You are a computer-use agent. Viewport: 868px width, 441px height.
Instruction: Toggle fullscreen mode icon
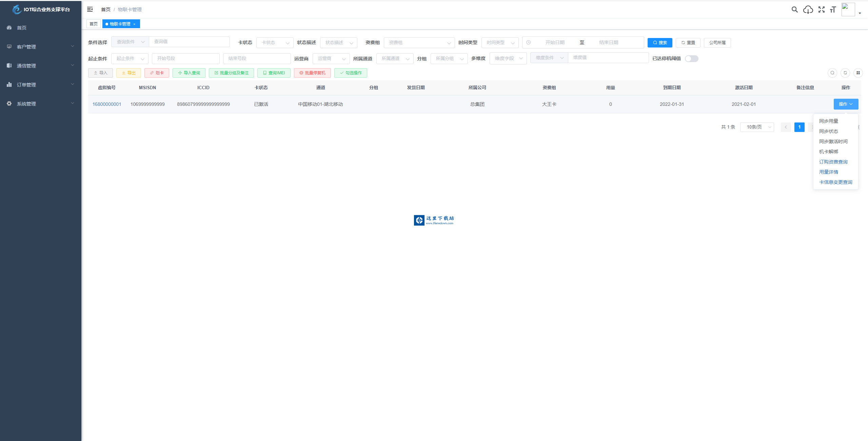click(821, 9)
